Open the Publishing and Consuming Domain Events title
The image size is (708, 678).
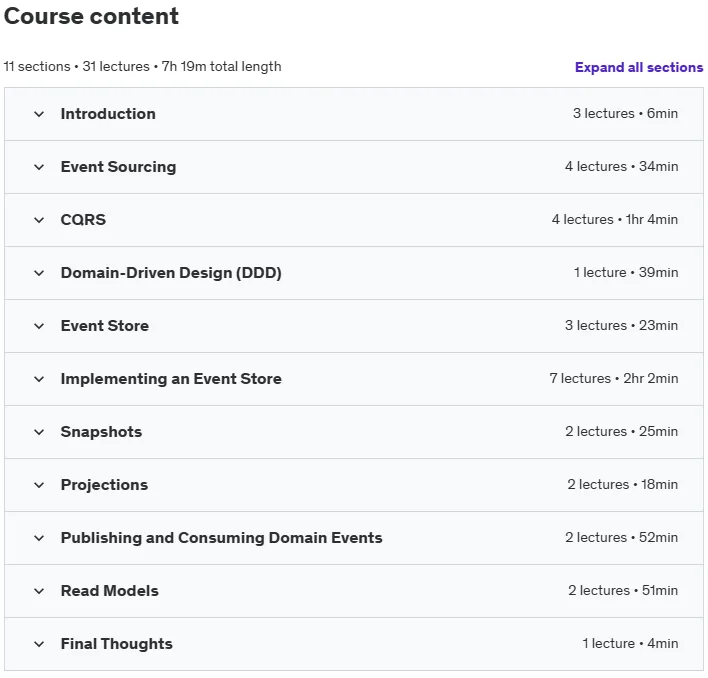click(221, 538)
